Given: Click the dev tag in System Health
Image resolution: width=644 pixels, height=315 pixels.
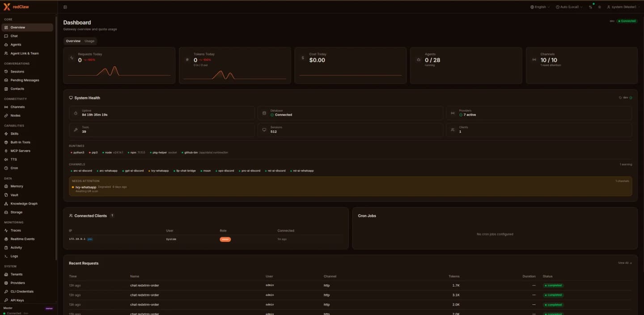Looking at the screenshot, I should pyautogui.click(x=625, y=98).
